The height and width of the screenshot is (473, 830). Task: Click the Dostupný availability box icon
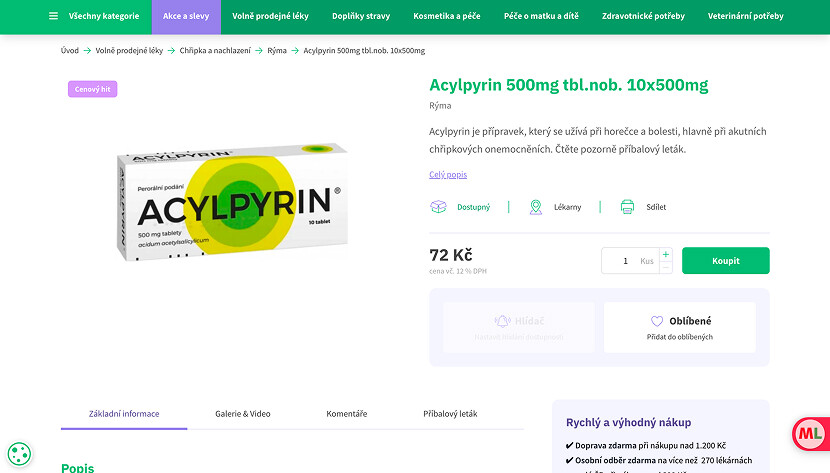(438, 207)
